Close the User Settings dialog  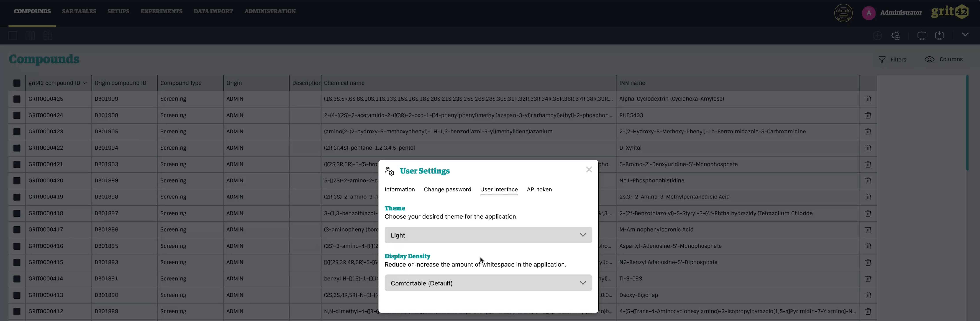click(x=589, y=170)
